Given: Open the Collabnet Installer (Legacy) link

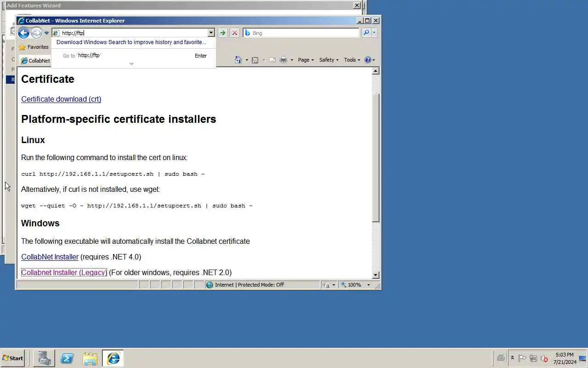Looking at the screenshot, I should tap(64, 272).
